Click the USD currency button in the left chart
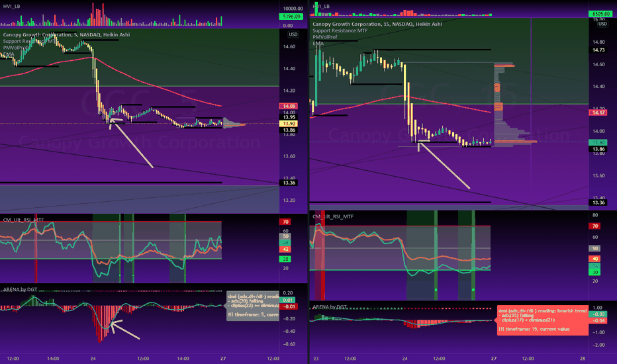This screenshot has width=617, height=364. coord(293,34)
